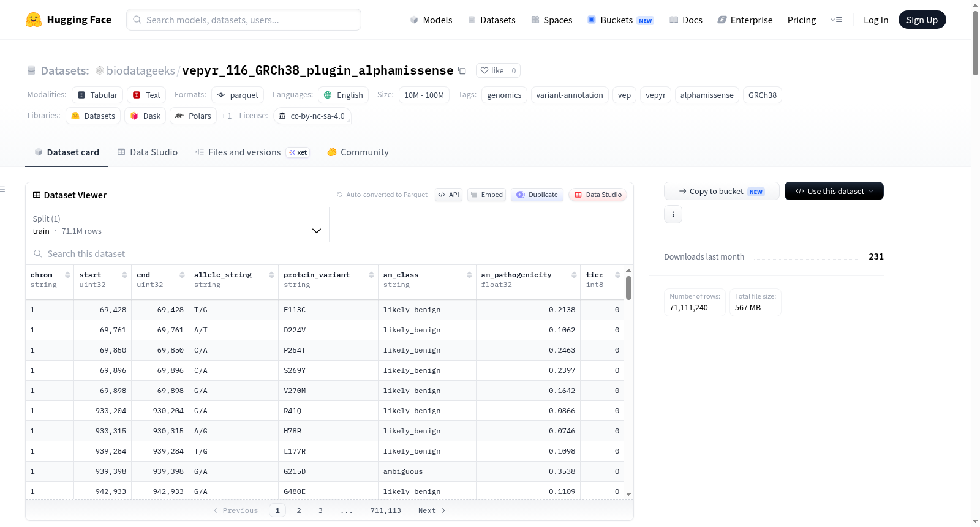Open the Use this dataset dropdown
Viewport: 980px width, 527px height.
(834, 191)
